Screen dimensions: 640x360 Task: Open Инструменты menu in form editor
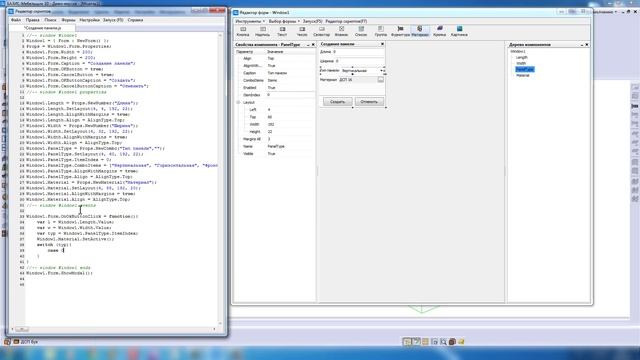250,21
